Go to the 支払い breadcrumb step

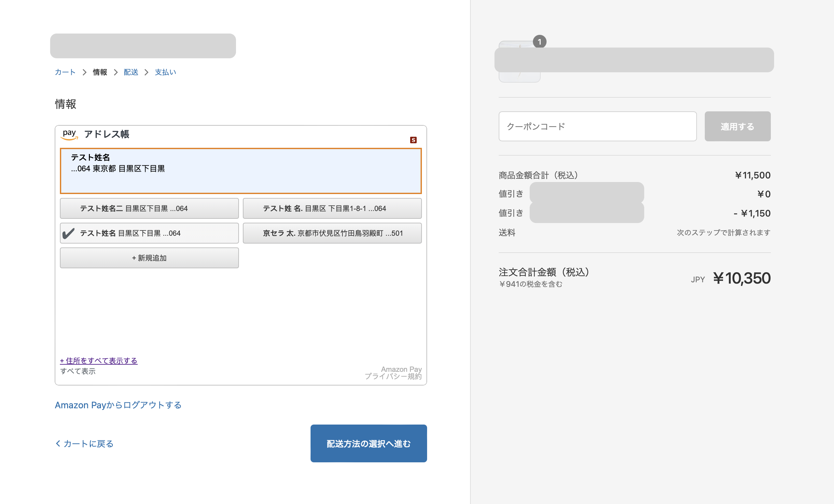[165, 72]
